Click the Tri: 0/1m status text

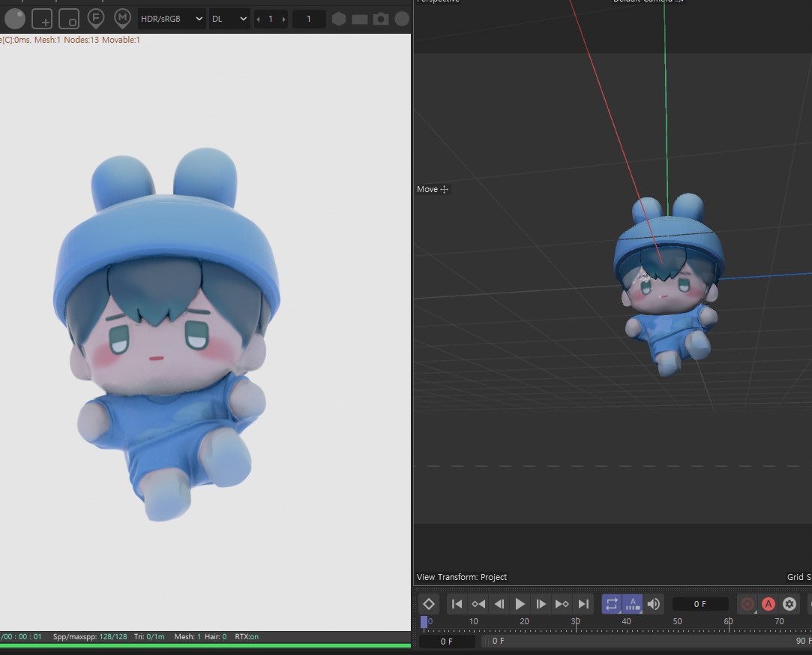[149, 636]
